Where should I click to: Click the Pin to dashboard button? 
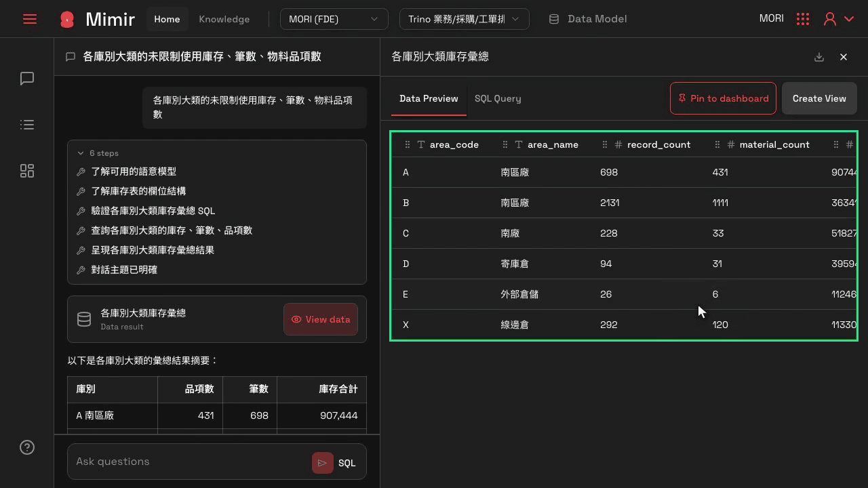tap(723, 98)
